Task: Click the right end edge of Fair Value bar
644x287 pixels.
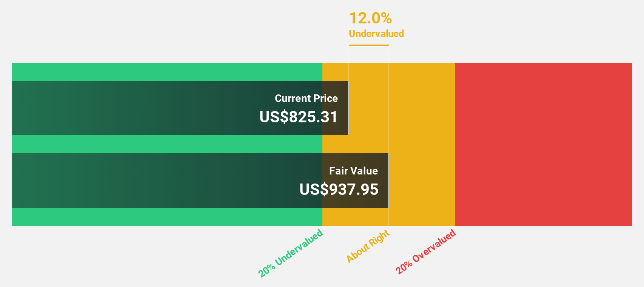Action: [x=388, y=181]
